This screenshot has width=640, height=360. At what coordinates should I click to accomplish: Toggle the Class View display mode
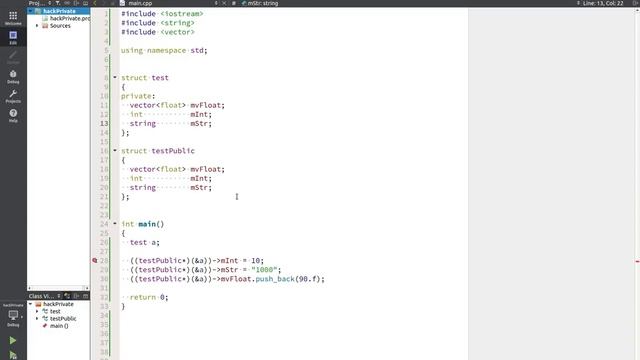[67, 296]
